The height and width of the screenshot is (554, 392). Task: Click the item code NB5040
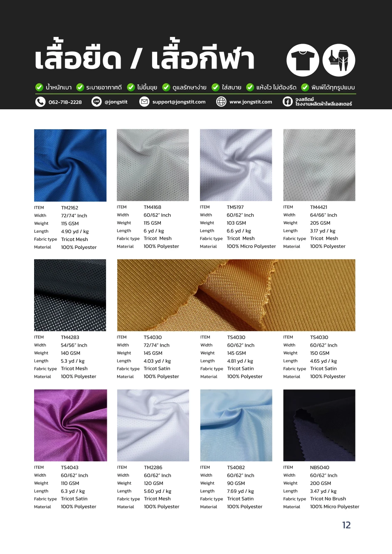coord(320,468)
